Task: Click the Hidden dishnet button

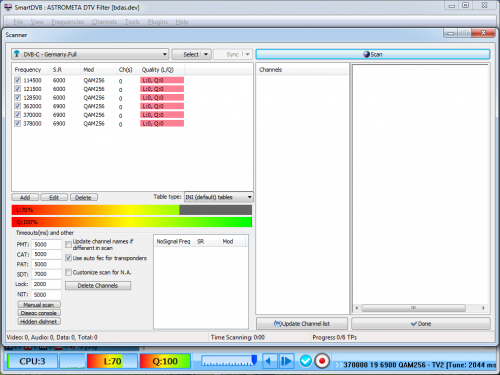Action: (x=39, y=322)
